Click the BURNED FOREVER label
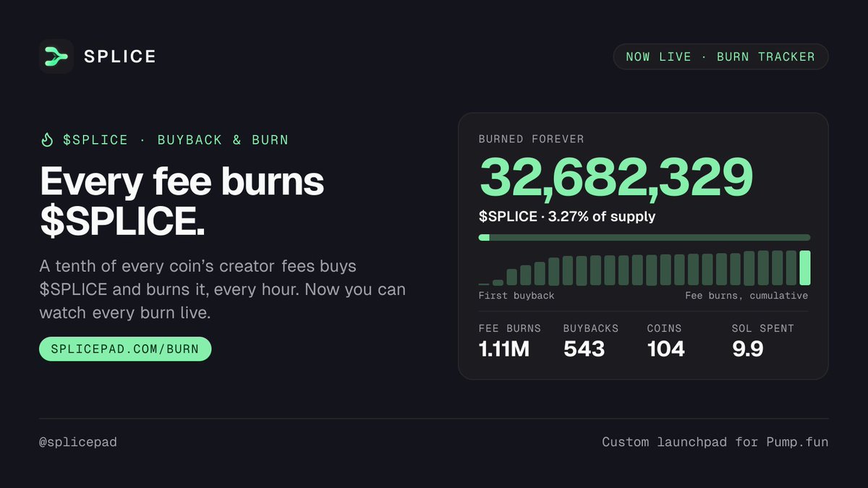The width and height of the screenshot is (868, 488). tap(531, 140)
